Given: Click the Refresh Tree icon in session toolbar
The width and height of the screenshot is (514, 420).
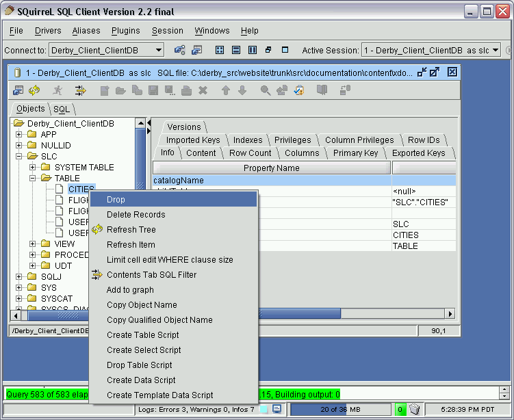Looking at the screenshot, I should click(34, 90).
